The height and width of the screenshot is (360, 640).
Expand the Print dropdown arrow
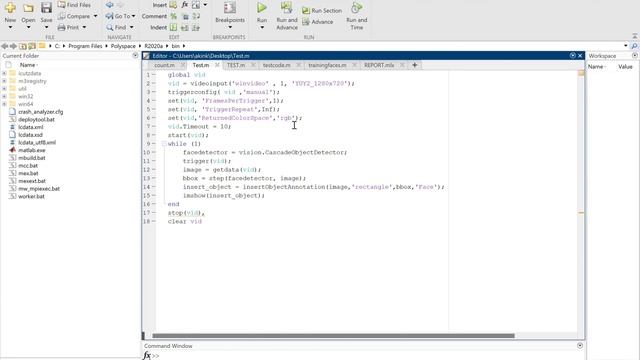[84, 27]
